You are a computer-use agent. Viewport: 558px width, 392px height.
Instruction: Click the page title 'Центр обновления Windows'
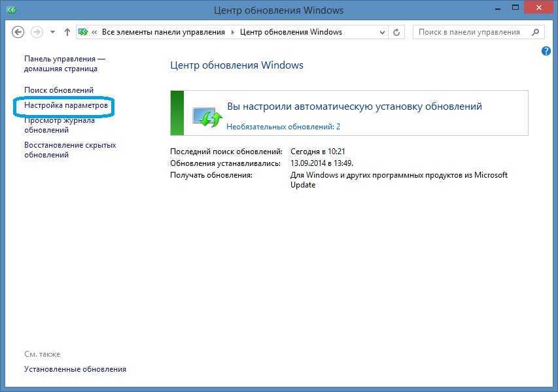237,65
